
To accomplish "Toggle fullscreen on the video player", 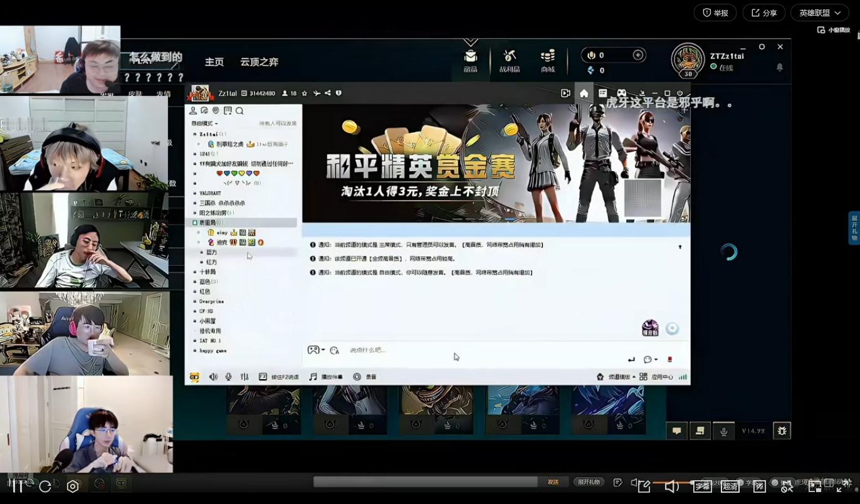I will pyautogui.click(x=844, y=486).
